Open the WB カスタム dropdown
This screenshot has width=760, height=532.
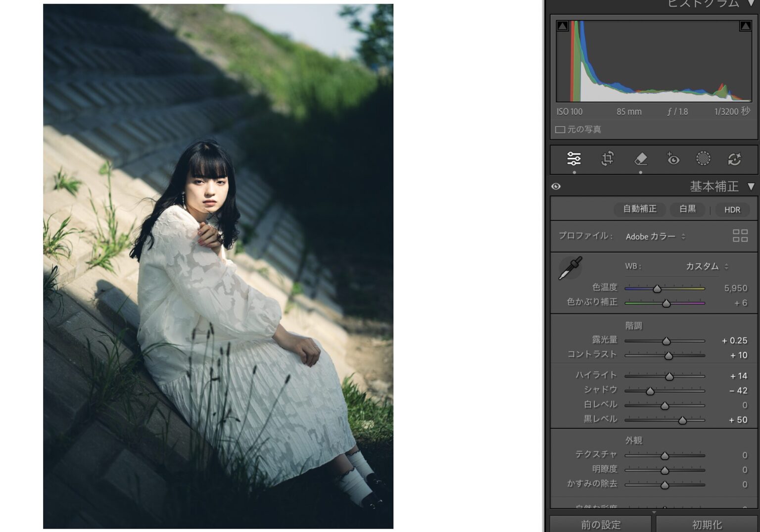coord(707,266)
